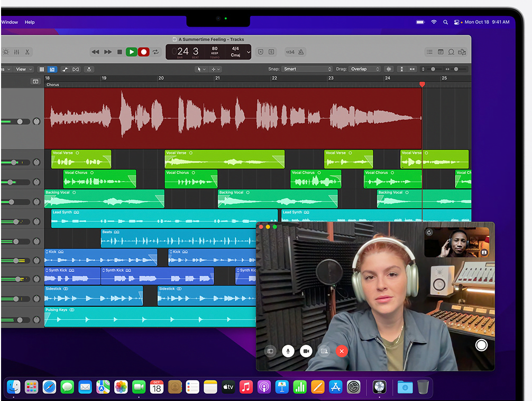This screenshot has height=401, width=532.
Task: Open the Editors with the scissors icon
Action: click(27, 52)
